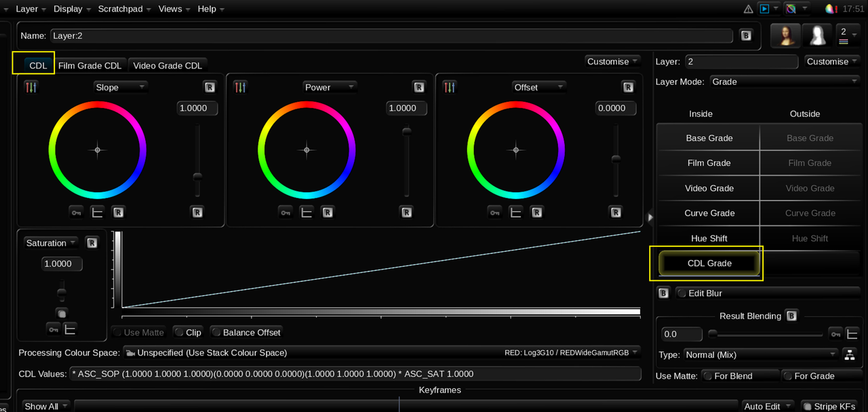
Task: Set keyframe key under Offset wheel
Action: (x=496, y=212)
